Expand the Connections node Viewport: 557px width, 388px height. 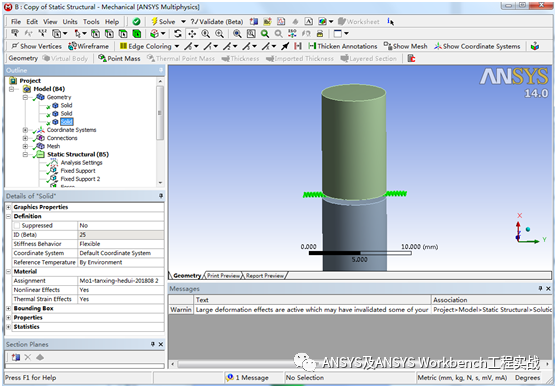tap(26, 138)
